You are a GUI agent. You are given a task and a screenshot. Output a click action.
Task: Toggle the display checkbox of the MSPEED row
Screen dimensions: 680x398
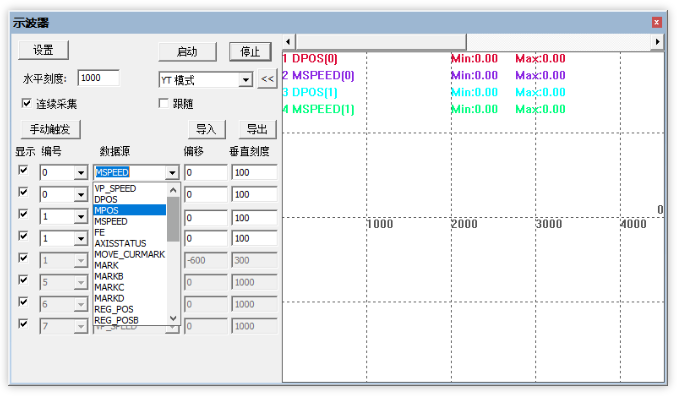pos(23,170)
